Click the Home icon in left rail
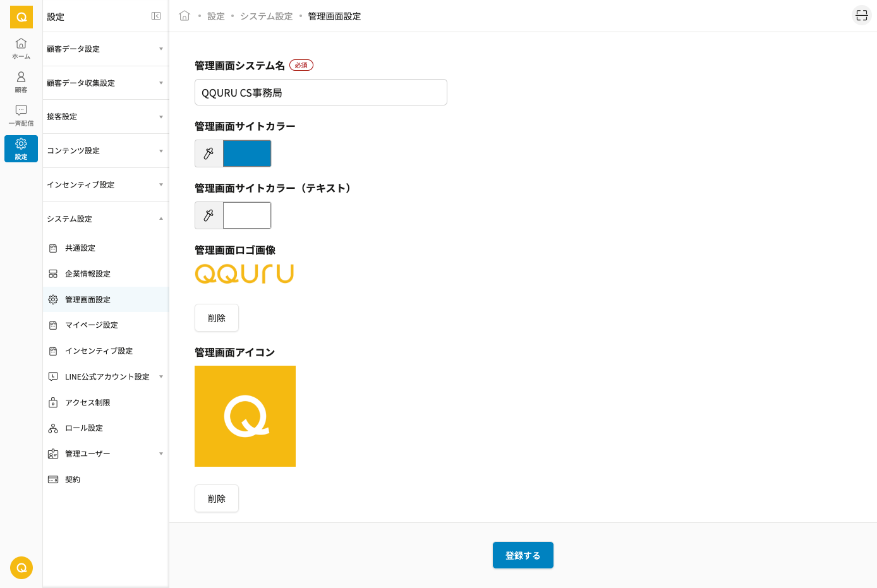 (21, 48)
